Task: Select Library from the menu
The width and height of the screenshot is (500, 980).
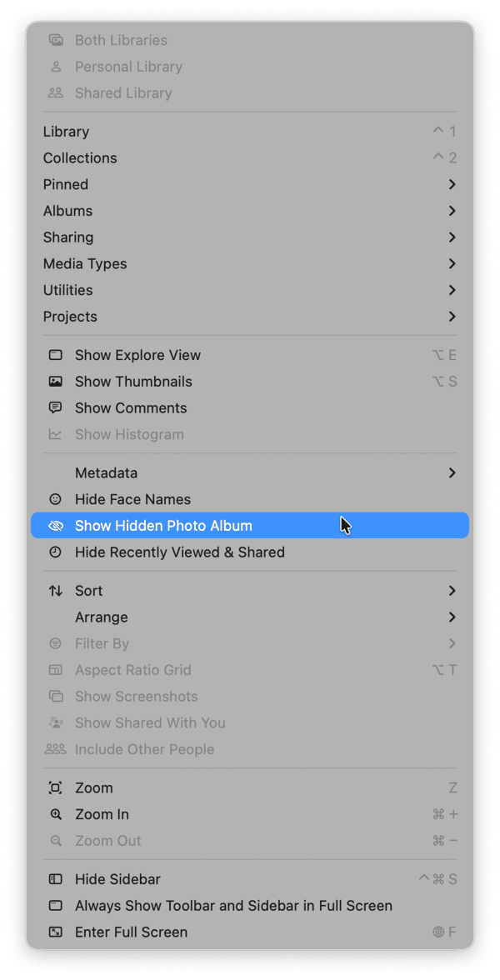Action: tap(65, 131)
